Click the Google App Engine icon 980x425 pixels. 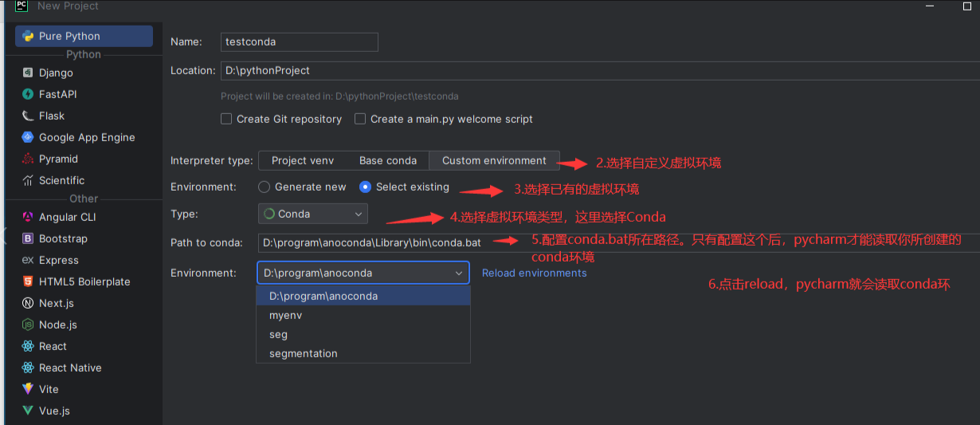(28, 137)
